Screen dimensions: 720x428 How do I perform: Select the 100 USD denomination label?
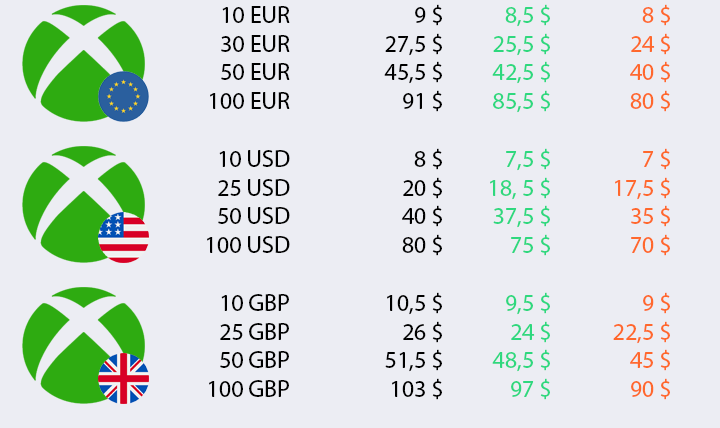[x=248, y=245]
